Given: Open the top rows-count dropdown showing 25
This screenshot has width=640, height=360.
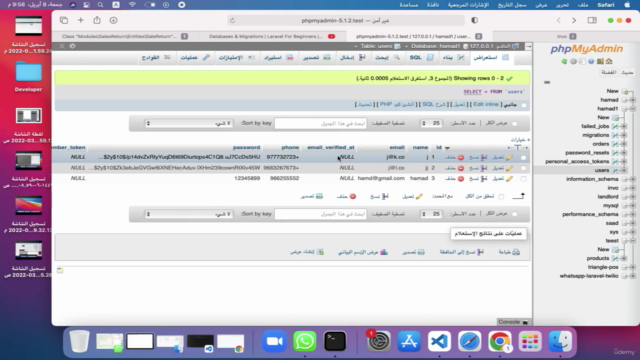Looking at the screenshot, I should coord(431,123).
